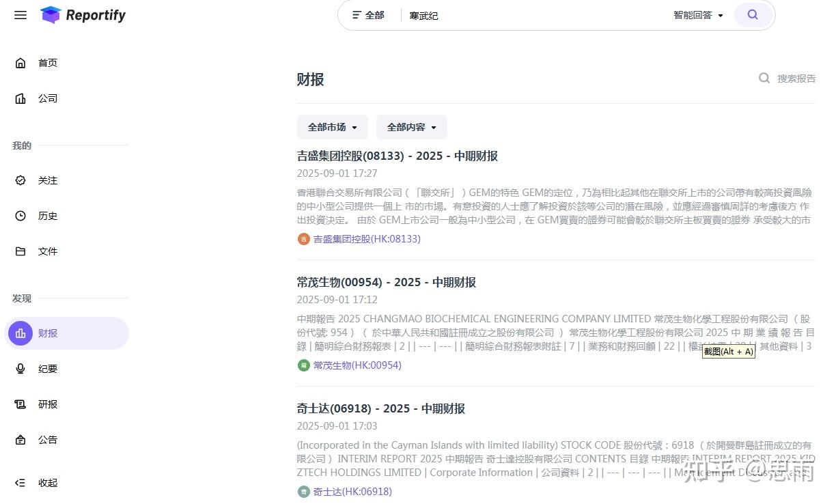Open the 公告 announcements section
Screen dimensions: 836x504
click(47, 440)
